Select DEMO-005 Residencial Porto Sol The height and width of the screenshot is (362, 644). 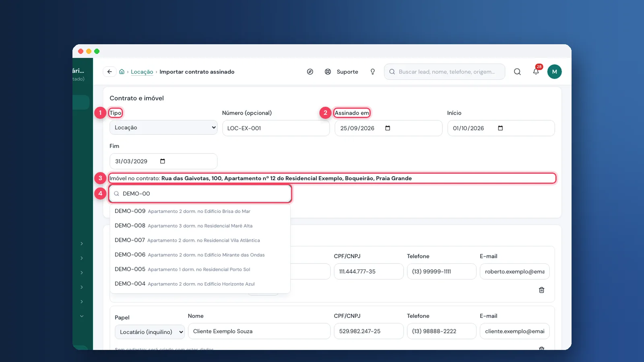click(x=200, y=269)
